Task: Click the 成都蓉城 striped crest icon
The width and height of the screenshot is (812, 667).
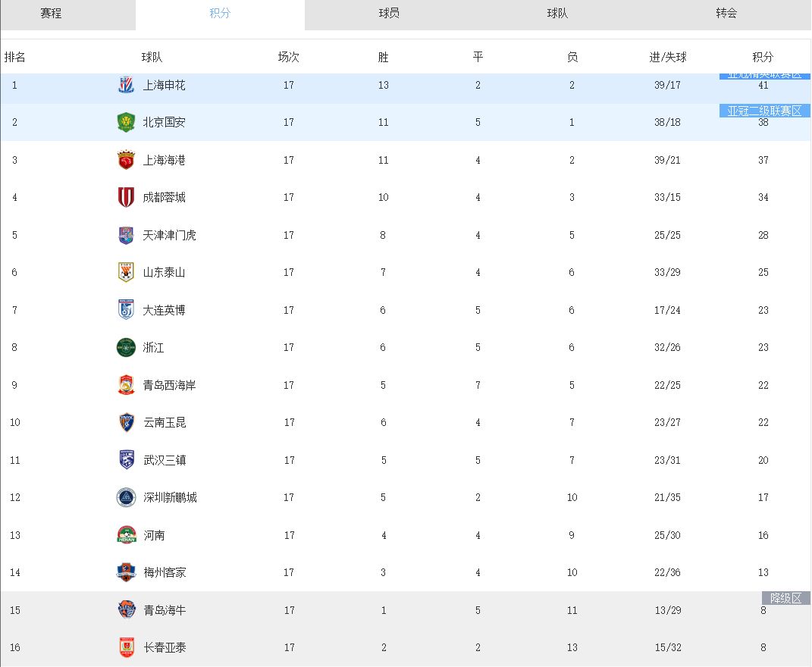Action: click(126, 197)
